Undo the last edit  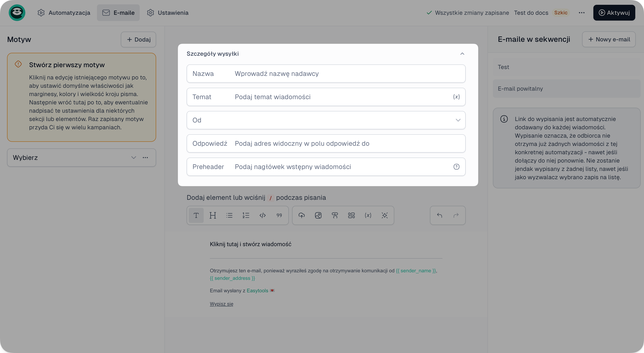(440, 215)
